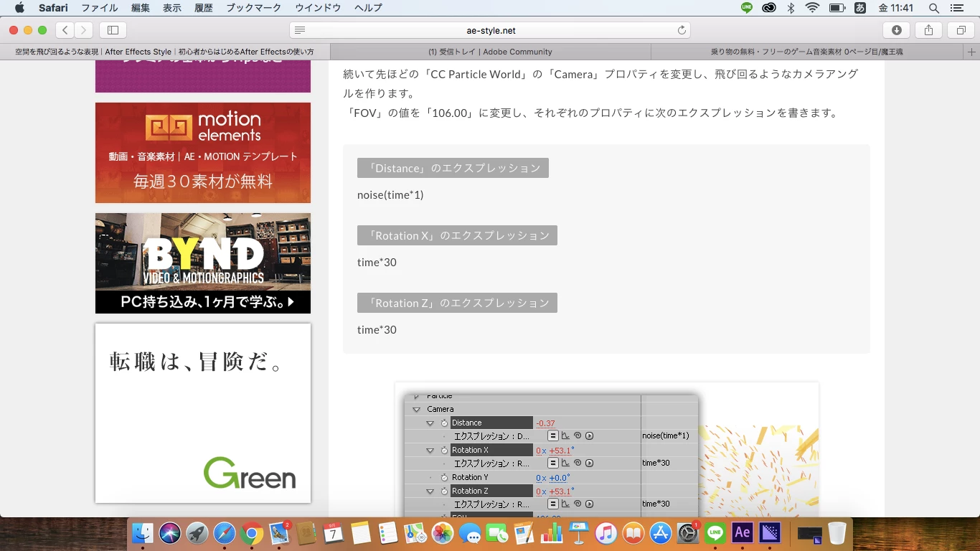980x551 pixels.
Task: Open the あ input source menu
Action: click(x=860, y=8)
